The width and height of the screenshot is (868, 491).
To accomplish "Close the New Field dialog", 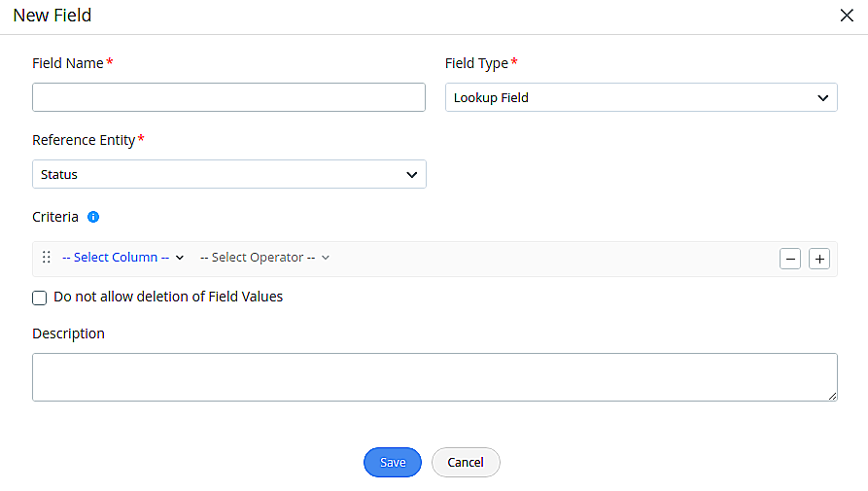I will coord(847,16).
